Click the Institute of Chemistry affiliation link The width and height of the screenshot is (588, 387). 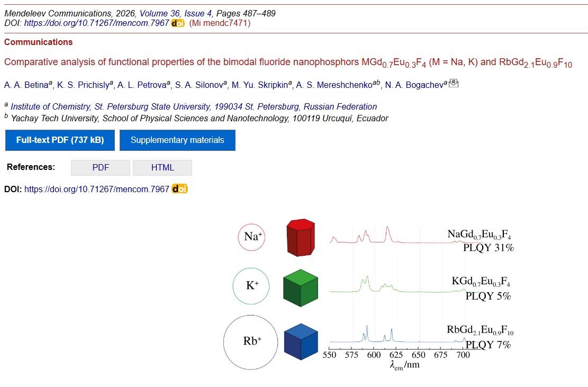pos(194,107)
